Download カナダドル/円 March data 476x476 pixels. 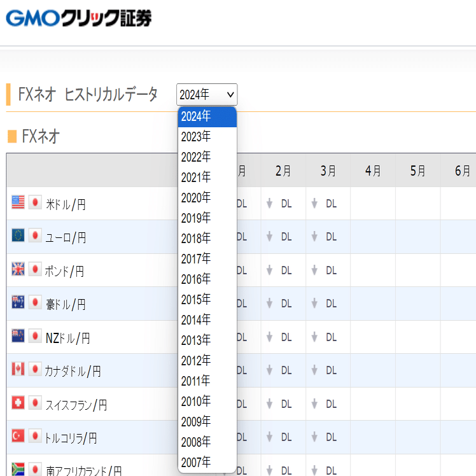[324, 370]
